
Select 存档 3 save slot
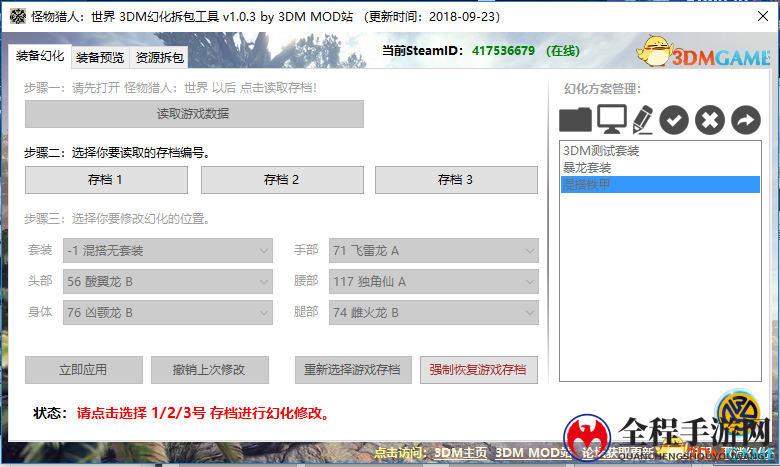point(456,180)
